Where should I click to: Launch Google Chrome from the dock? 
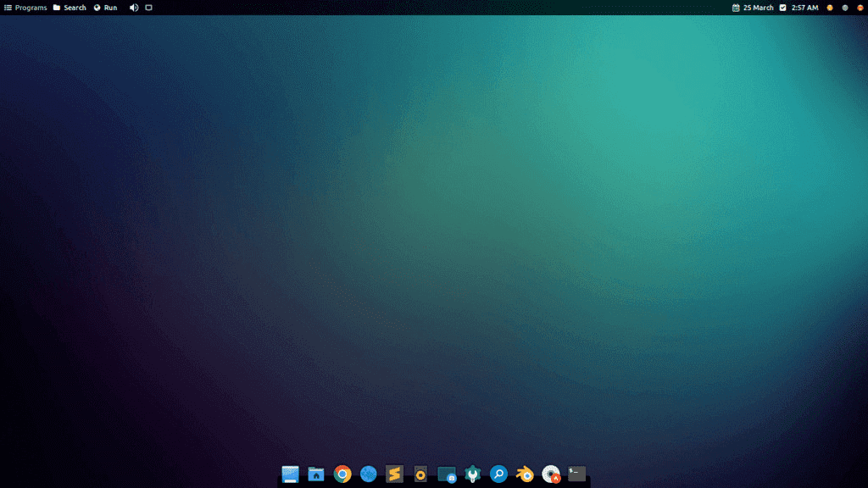pos(342,474)
